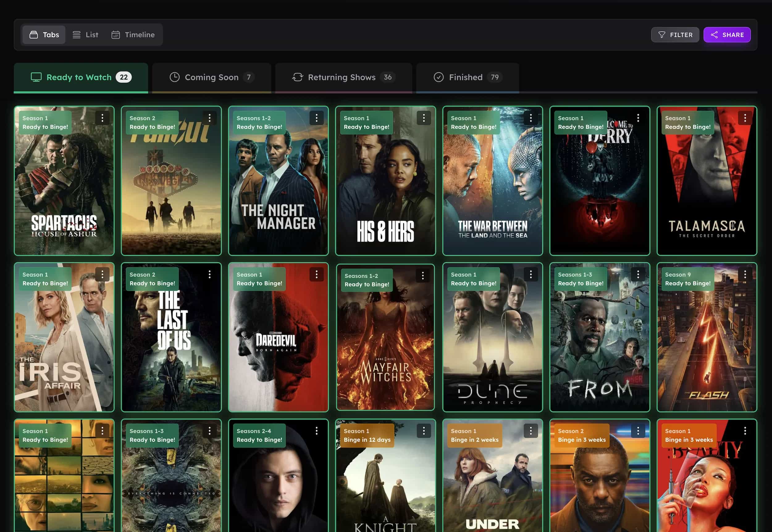
Task: Open options menu on The Iris Affair
Action: [x=103, y=274]
